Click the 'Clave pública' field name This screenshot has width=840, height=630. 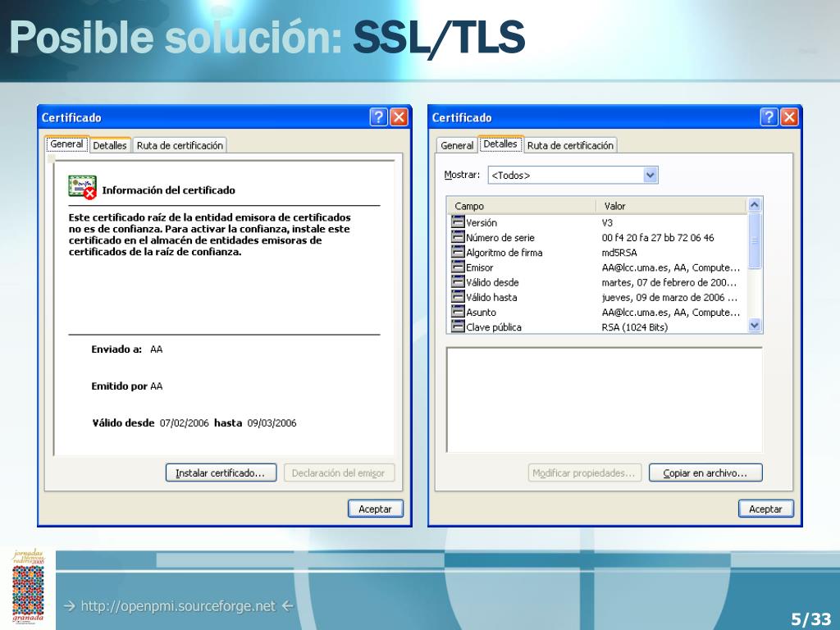pyautogui.click(x=493, y=326)
